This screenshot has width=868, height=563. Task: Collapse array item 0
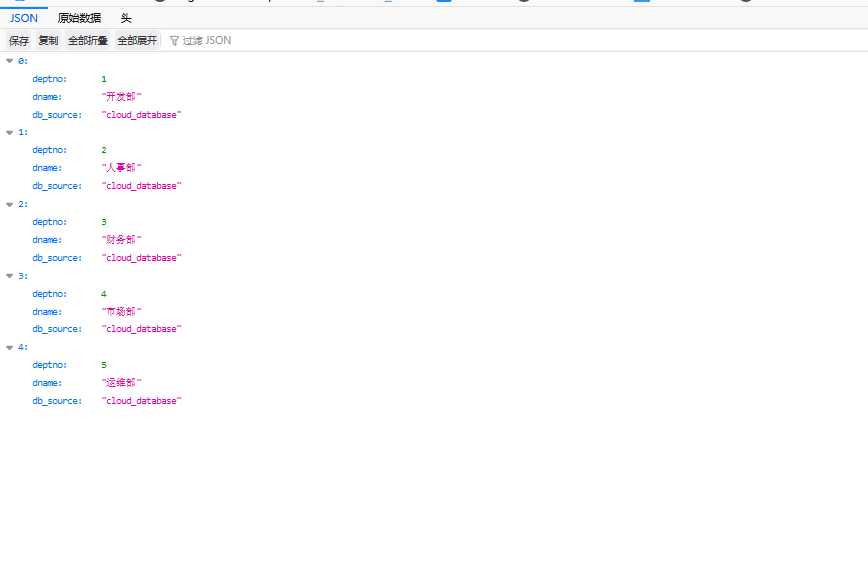[x=9, y=61]
